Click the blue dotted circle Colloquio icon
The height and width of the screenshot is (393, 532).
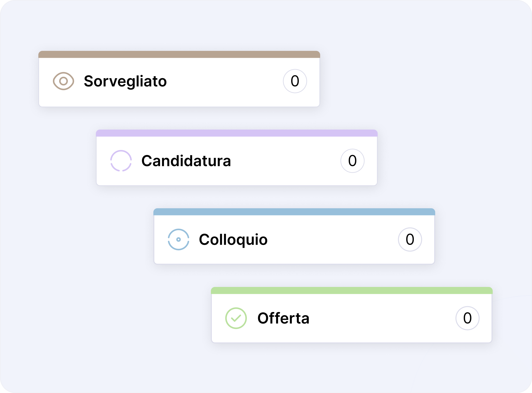[x=179, y=239]
